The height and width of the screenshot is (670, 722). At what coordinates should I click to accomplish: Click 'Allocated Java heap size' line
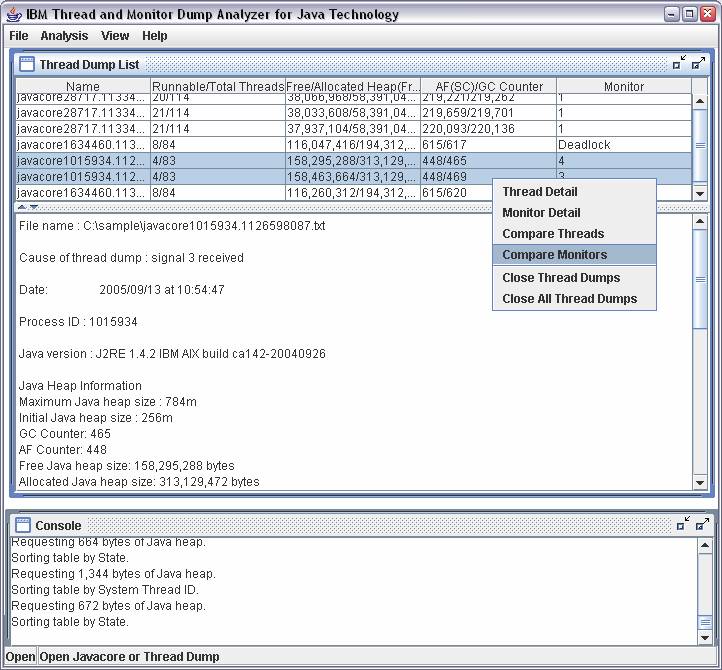[139, 482]
